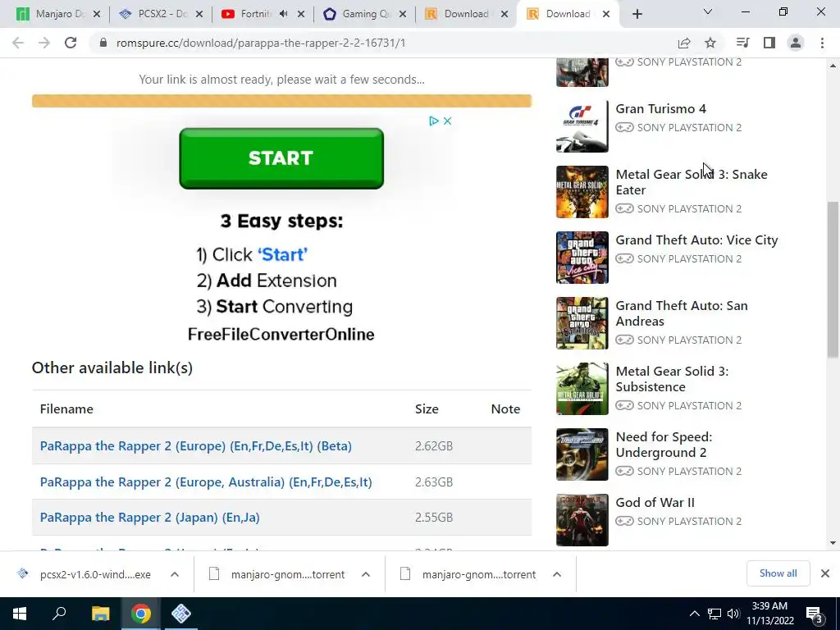Open a new tab with the plus button
This screenshot has height=630, width=840.
point(637,15)
